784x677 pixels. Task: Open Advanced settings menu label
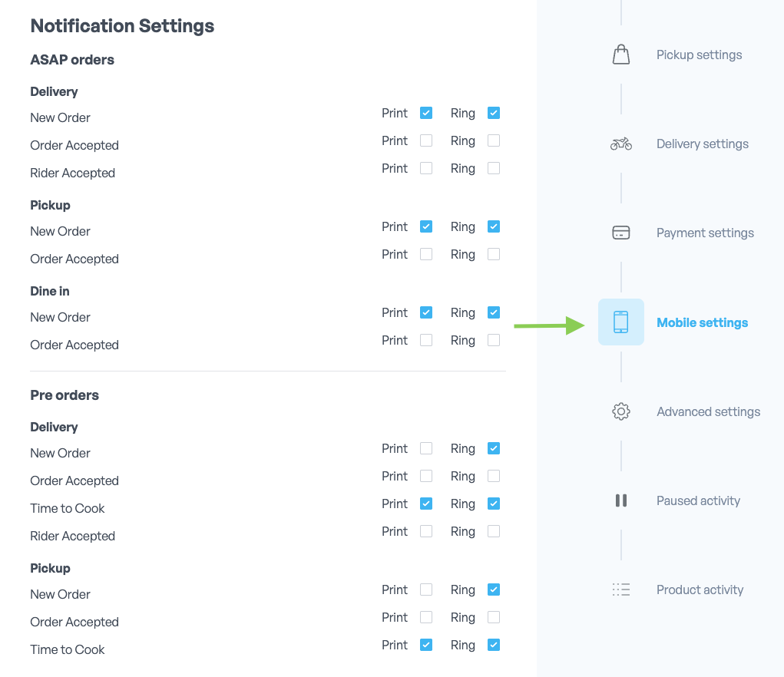pyautogui.click(x=708, y=411)
